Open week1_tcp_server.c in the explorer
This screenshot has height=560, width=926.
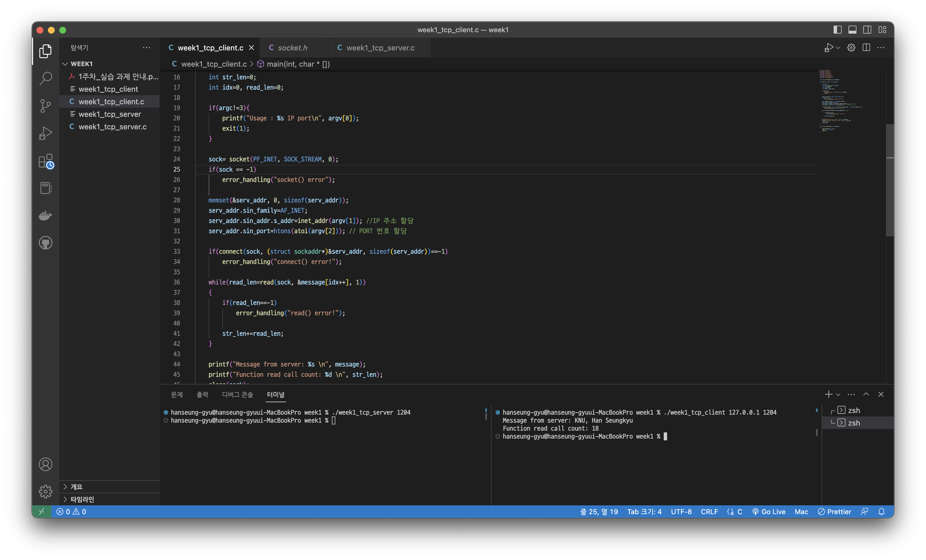[x=112, y=126]
